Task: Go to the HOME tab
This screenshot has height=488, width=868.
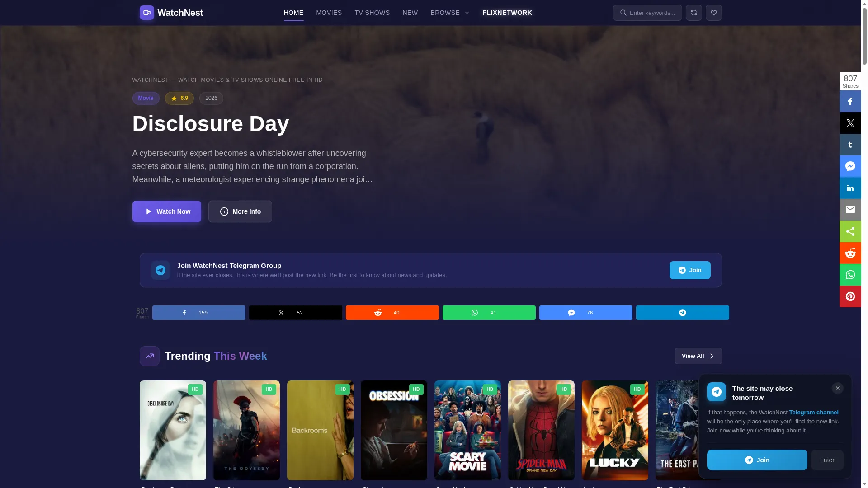Action: [293, 13]
